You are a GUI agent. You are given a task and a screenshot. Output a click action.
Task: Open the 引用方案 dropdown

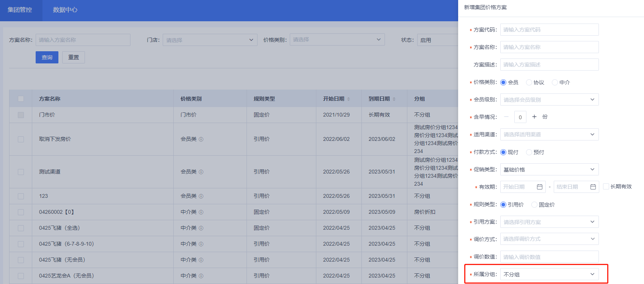click(x=549, y=222)
